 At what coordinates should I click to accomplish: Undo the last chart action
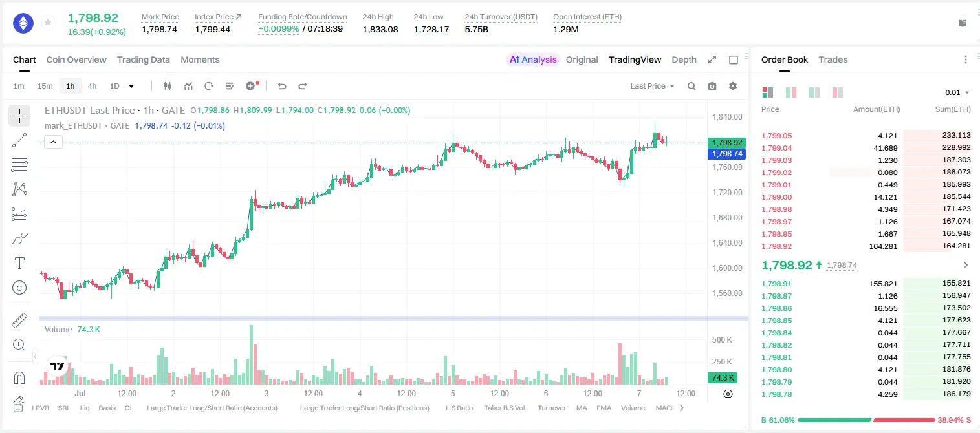pyautogui.click(x=282, y=86)
